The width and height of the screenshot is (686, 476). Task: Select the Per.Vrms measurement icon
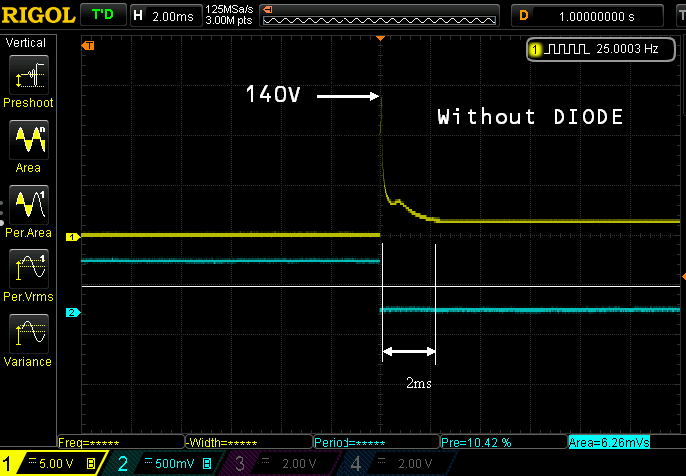[28, 269]
